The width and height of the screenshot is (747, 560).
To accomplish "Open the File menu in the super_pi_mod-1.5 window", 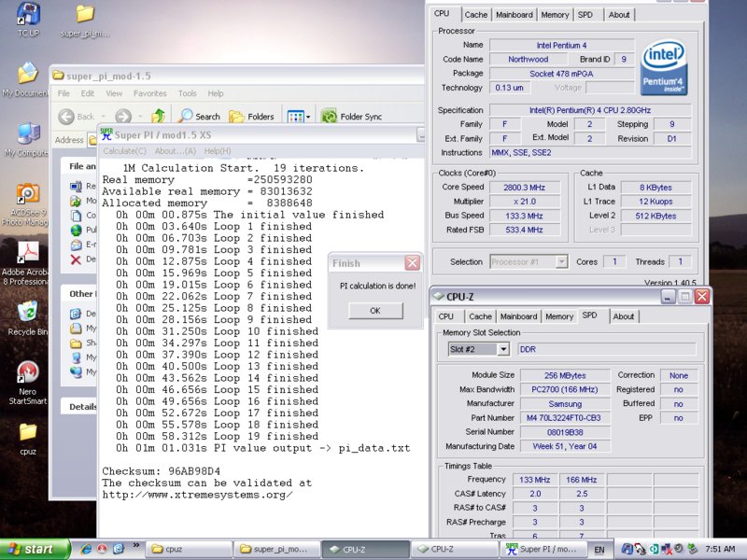I will tap(63, 93).
